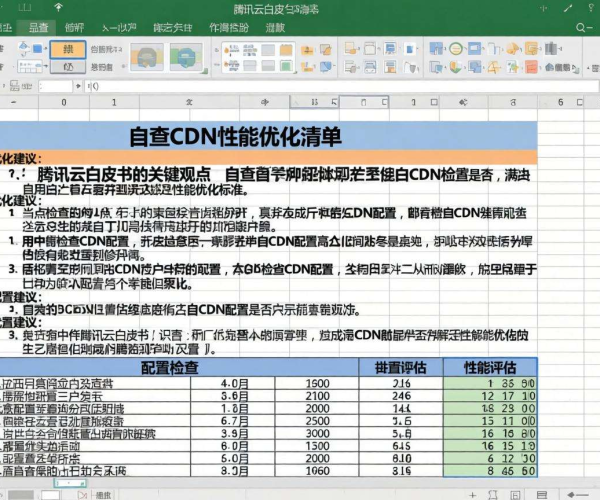Click inside the formula bar field
The width and height of the screenshot is (600, 500).
341,86
